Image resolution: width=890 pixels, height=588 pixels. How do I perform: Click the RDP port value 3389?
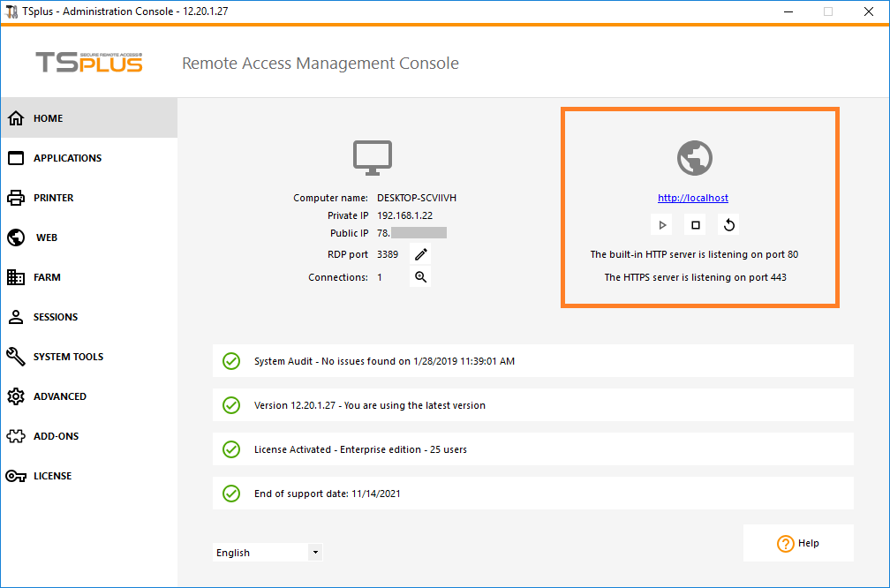tap(388, 254)
